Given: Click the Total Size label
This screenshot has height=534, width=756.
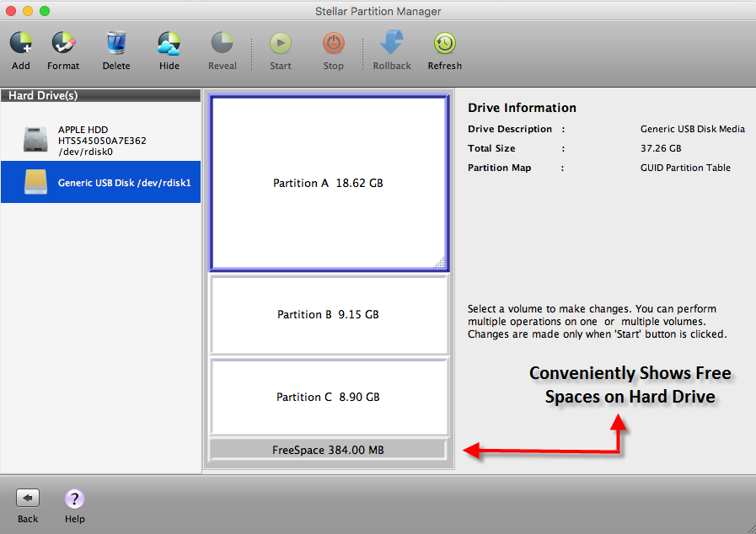Looking at the screenshot, I should coord(491,148).
